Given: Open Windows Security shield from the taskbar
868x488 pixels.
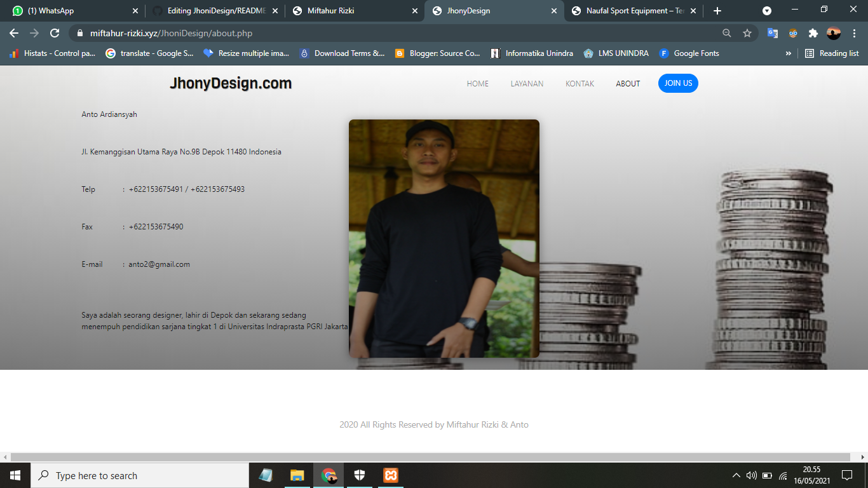Looking at the screenshot, I should [x=359, y=475].
